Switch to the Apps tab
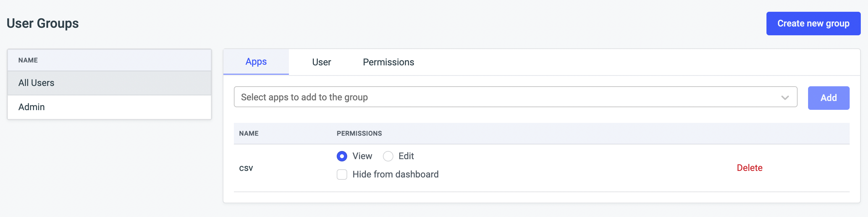 point(256,62)
